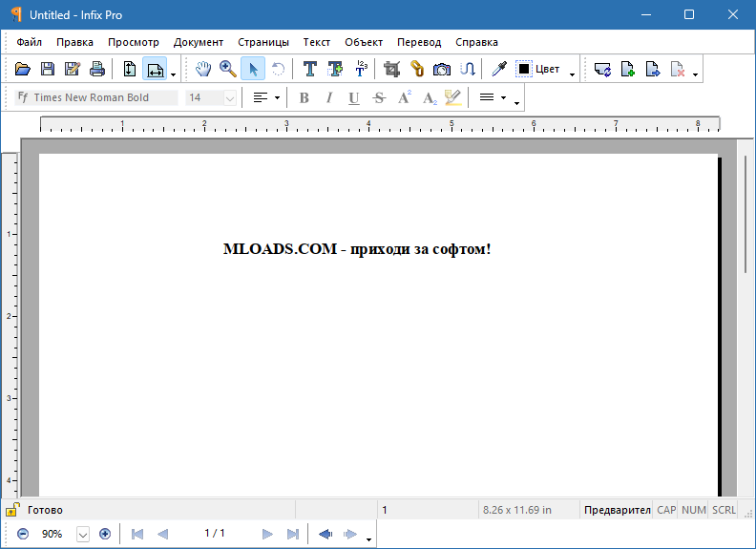756x549 pixels.
Task: Insert a new page with plus icon
Action: click(x=628, y=69)
